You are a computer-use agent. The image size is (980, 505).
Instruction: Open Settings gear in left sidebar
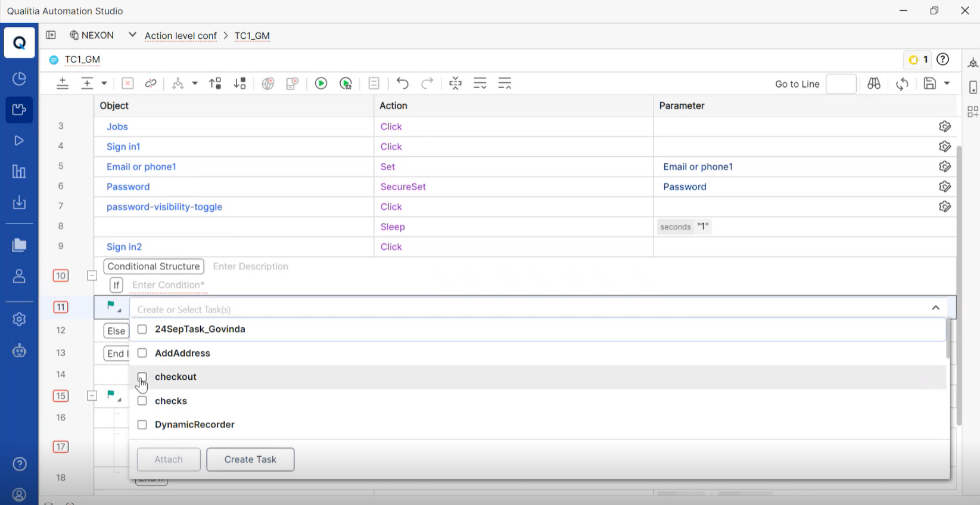coord(19,319)
